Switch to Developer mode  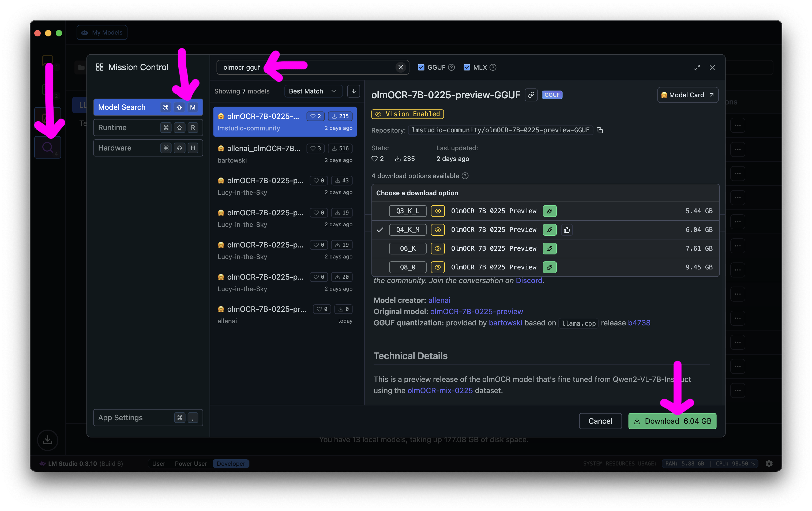pyautogui.click(x=231, y=463)
